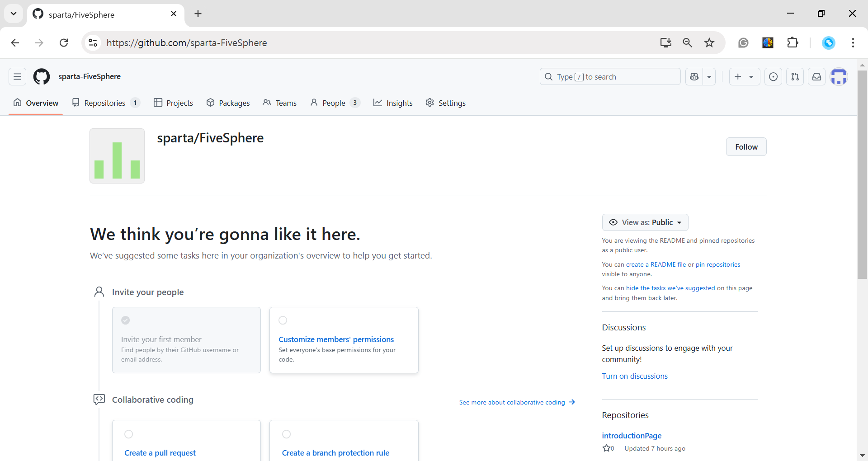Open Pull requests icon in header
This screenshot has height=461, width=868.
[795, 77]
